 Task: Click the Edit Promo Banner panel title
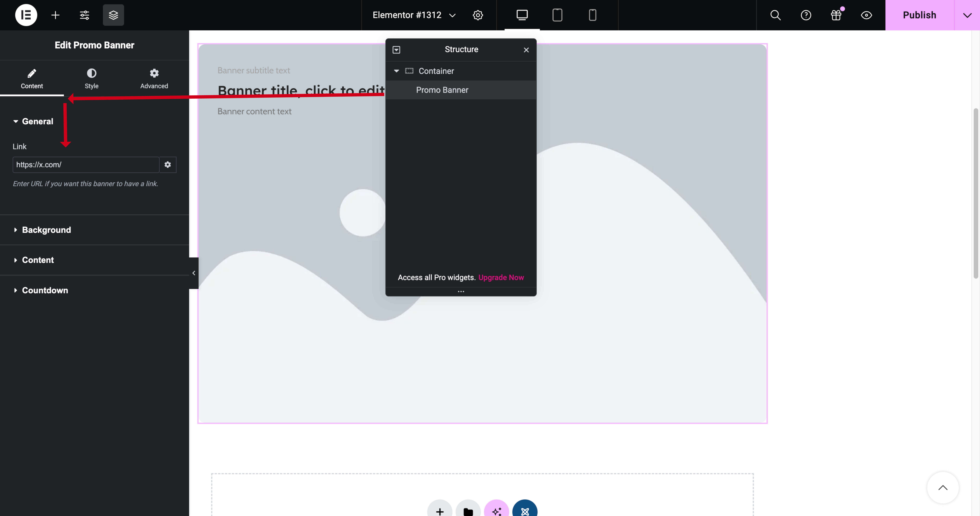(x=94, y=45)
